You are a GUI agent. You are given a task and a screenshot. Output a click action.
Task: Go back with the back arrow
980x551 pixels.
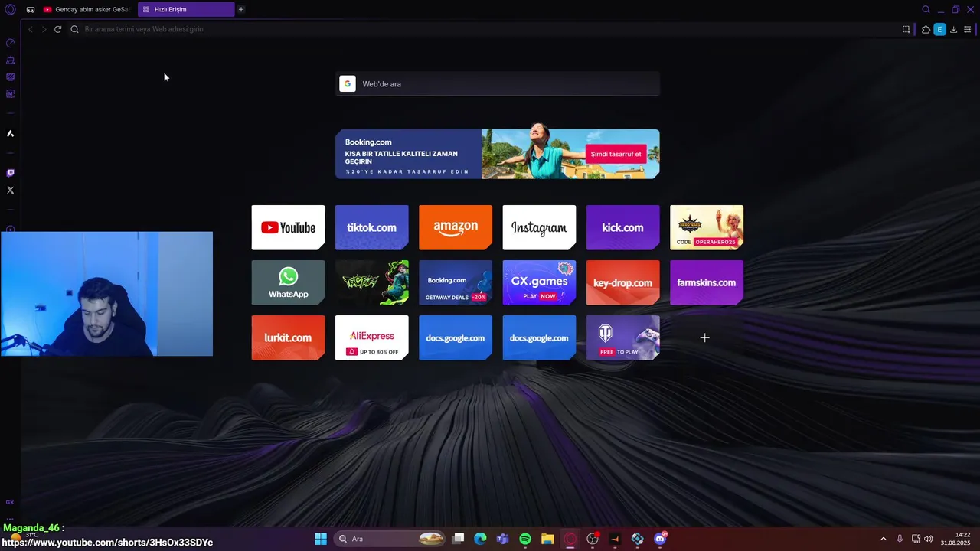[30, 29]
